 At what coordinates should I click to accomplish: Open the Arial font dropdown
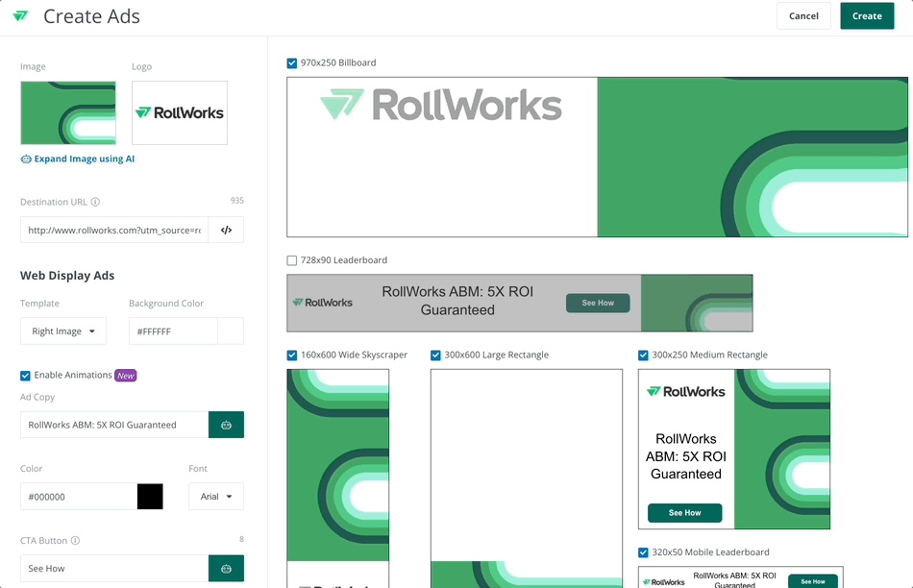pos(216,497)
